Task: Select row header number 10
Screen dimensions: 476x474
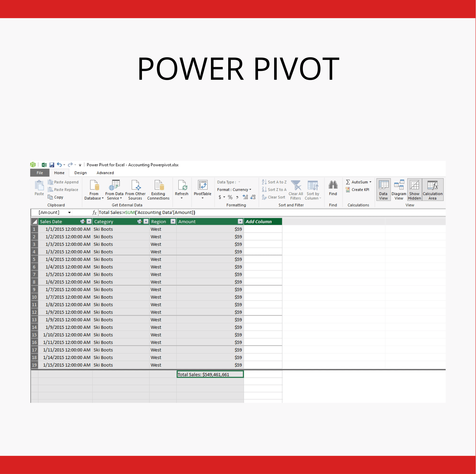Action: point(34,297)
